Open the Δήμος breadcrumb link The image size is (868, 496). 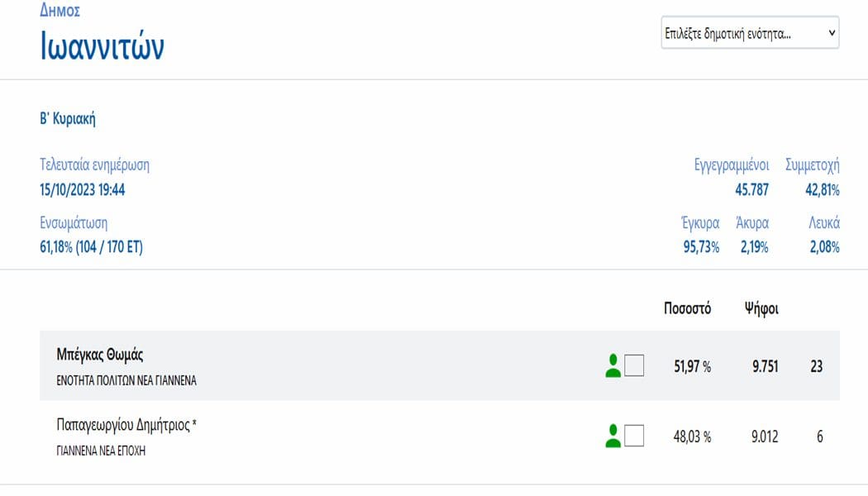click(60, 11)
